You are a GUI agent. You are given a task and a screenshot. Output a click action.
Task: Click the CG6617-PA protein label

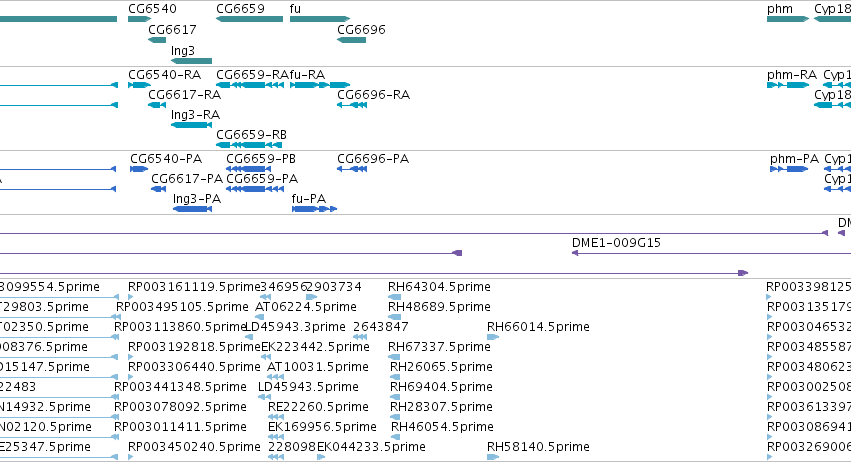click(187, 179)
